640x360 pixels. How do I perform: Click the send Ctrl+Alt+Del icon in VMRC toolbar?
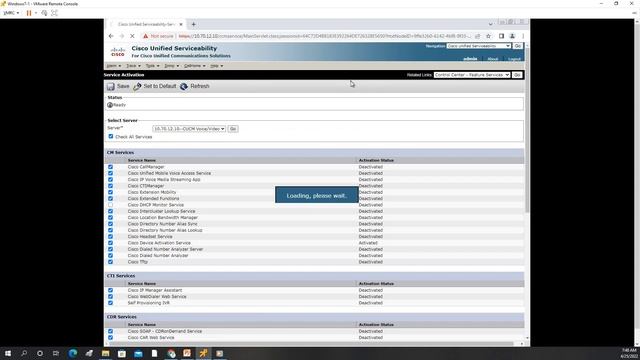tap(44, 13)
